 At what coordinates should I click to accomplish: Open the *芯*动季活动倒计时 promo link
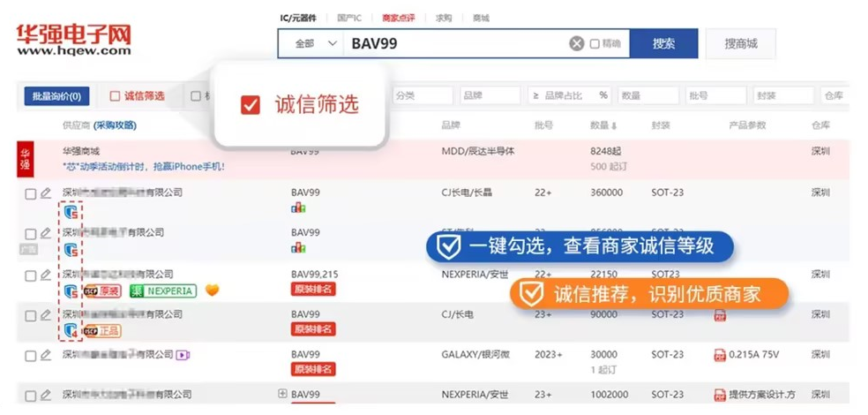coord(144,166)
